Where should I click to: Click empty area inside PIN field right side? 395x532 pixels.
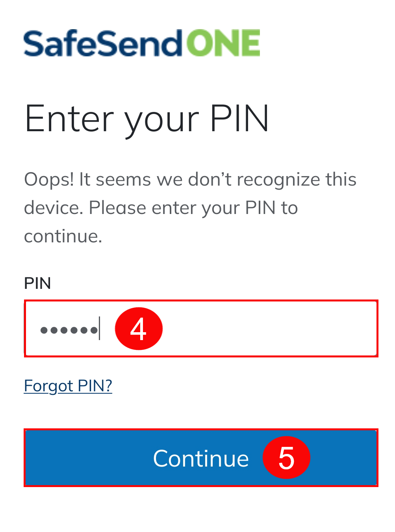click(276, 329)
